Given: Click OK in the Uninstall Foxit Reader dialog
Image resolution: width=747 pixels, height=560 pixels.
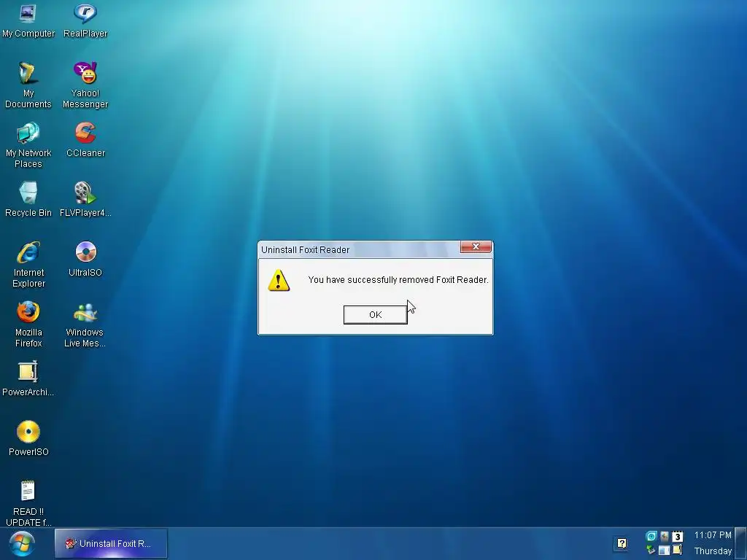Looking at the screenshot, I should (376, 315).
